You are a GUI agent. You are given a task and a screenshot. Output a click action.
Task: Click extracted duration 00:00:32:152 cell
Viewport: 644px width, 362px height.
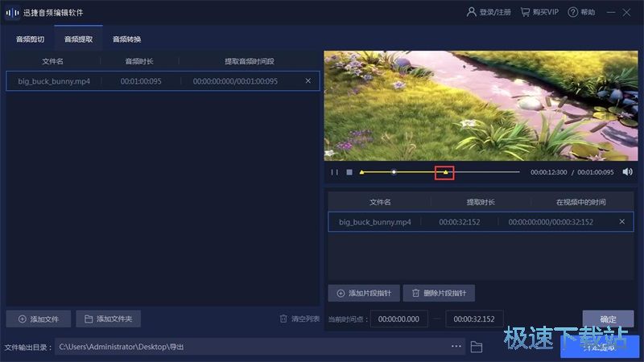pos(459,222)
